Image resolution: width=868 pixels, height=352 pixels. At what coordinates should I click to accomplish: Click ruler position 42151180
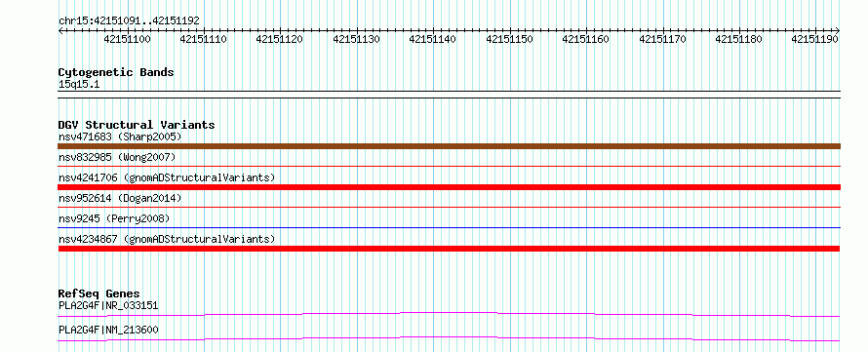(739, 39)
